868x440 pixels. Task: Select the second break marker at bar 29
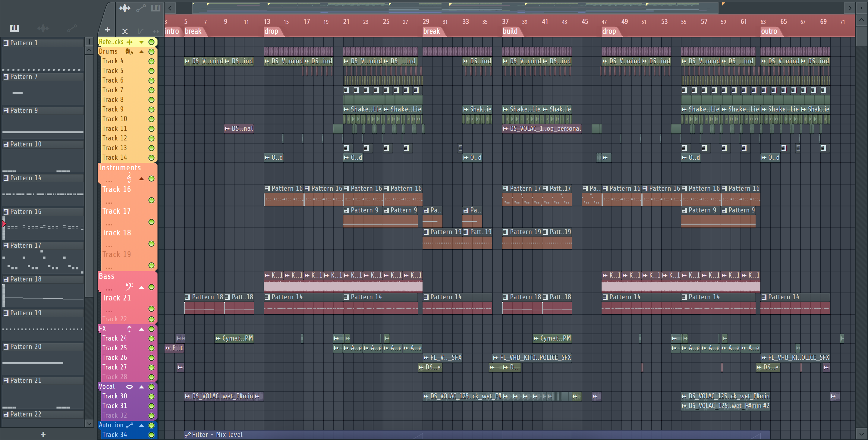tap(432, 31)
